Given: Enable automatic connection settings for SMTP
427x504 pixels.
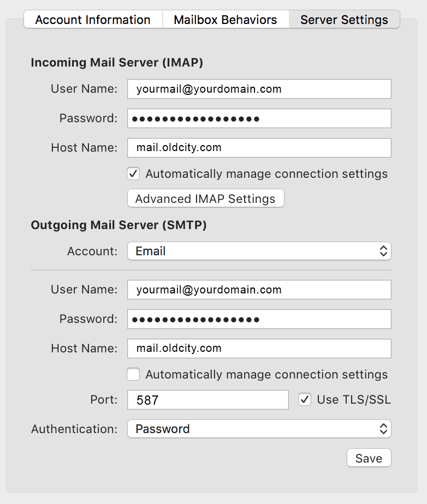Looking at the screenshot, I should point(133,375).
